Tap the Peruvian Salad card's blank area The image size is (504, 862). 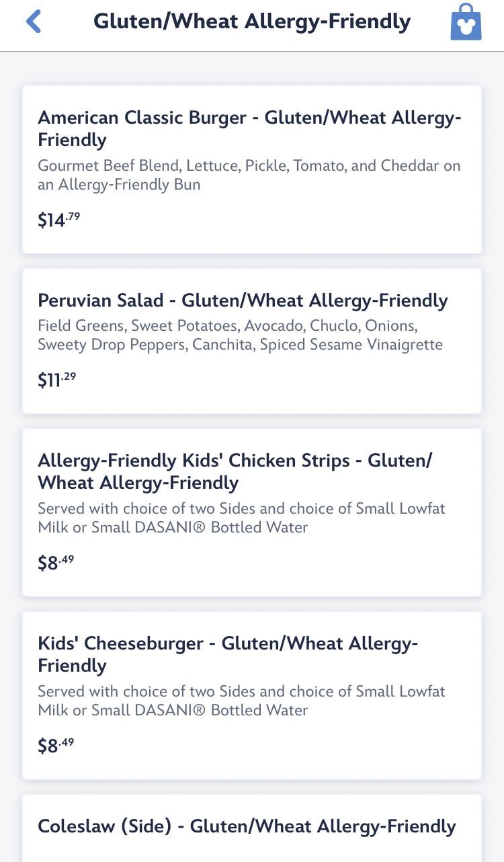point(302,382)
